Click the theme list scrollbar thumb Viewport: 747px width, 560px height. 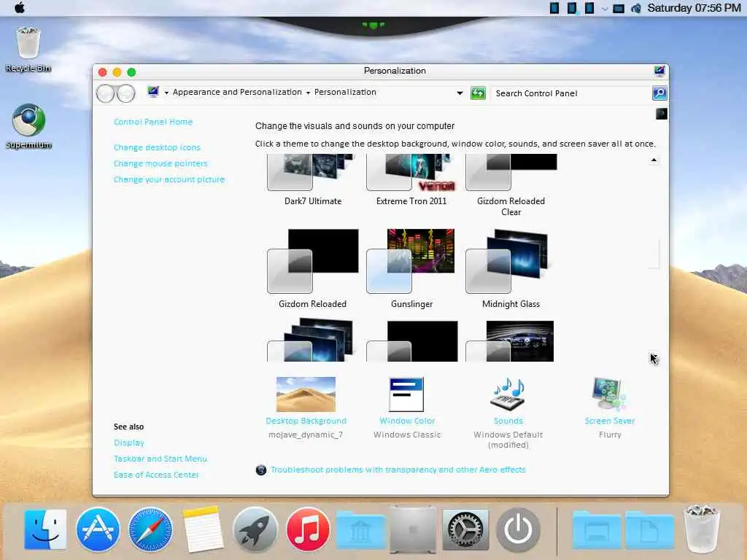point(654,254)
